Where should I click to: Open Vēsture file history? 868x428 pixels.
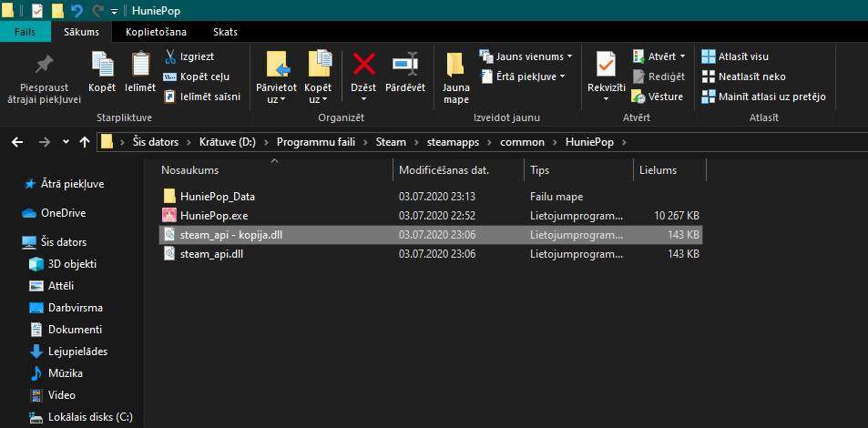[x=657, y=97]
